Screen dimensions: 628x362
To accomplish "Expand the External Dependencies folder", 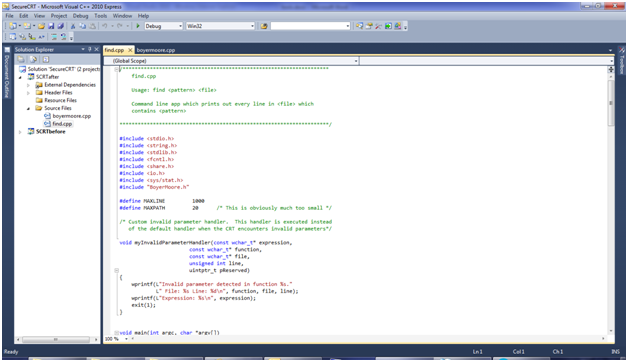I will (28, 85).
